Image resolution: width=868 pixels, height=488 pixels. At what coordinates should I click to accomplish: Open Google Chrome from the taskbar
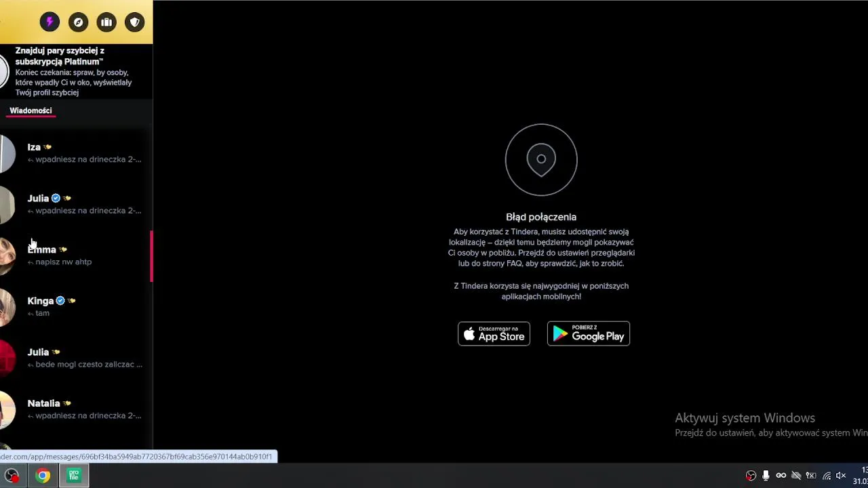point(43,476)
